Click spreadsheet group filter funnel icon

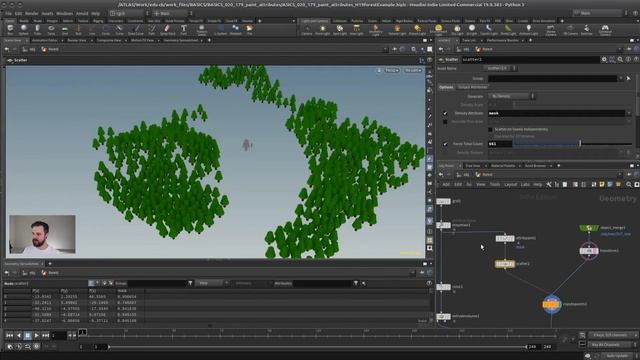pos(190,283)
